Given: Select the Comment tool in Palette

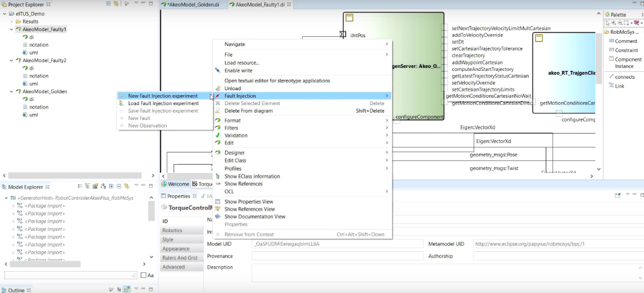Looking at the screenshot, I should [x=626, y=41].
